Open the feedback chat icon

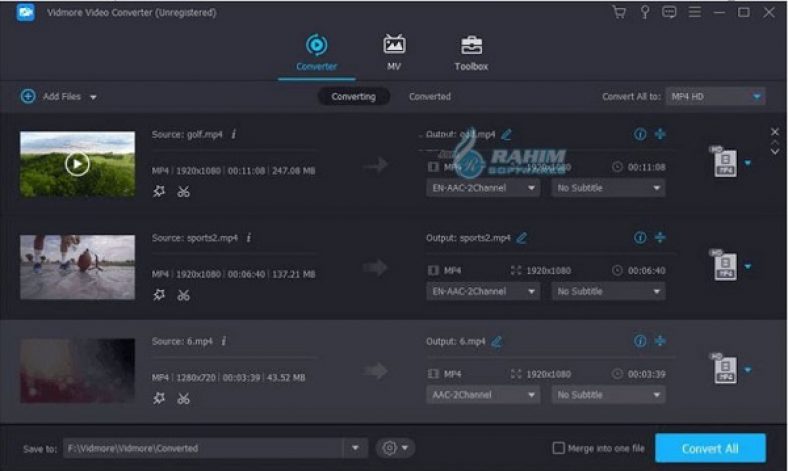(669, 12)
